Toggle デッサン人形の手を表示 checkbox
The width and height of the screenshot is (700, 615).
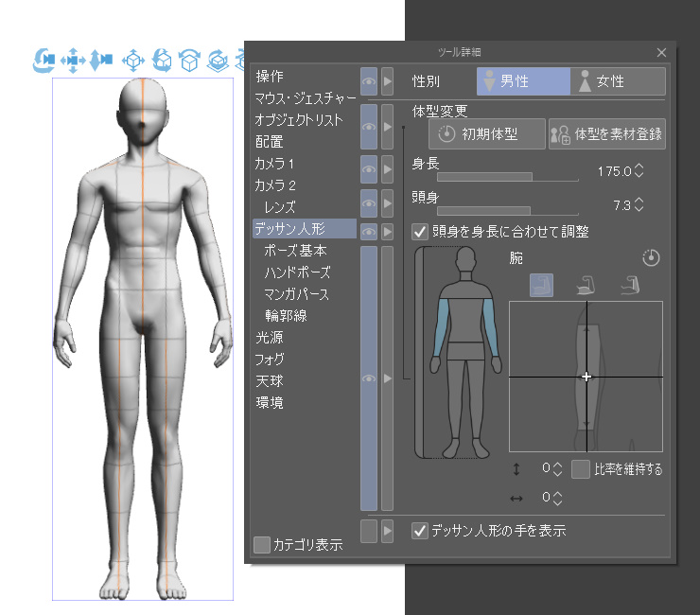pyautogui.click(x=420, y=531)
